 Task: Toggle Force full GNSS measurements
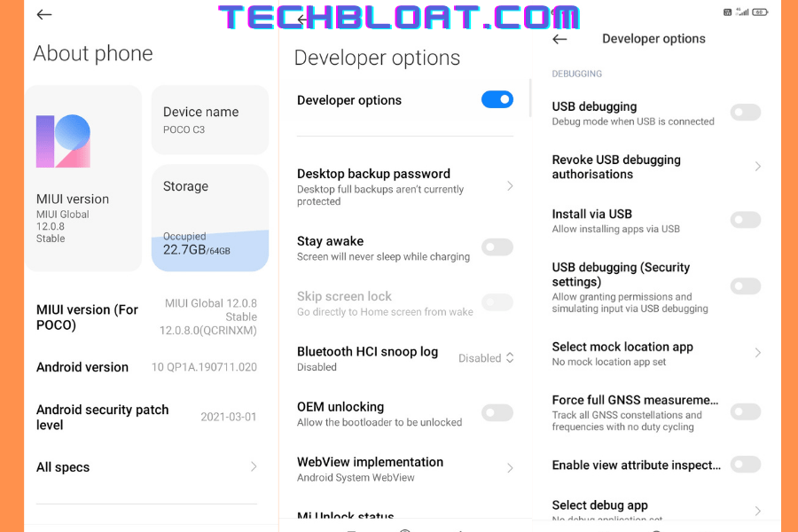[x=746, y=411]
